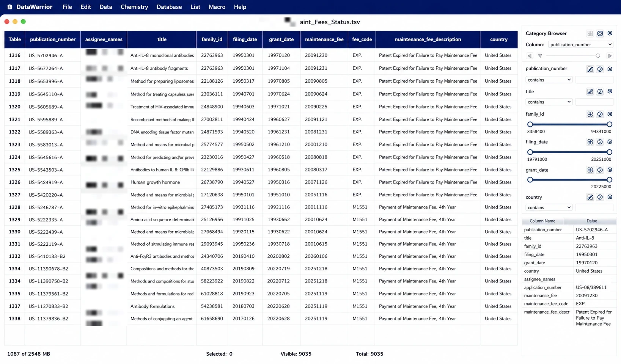Screen dimensions: 621x364
Task: Open publication_number filter 'contains' dropdown
Action: click(x=549, y=80)
